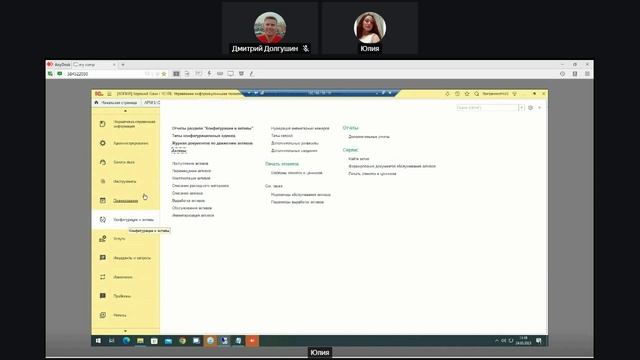Open Chrome icon in remote taskbar

click(x=182, y=341)
